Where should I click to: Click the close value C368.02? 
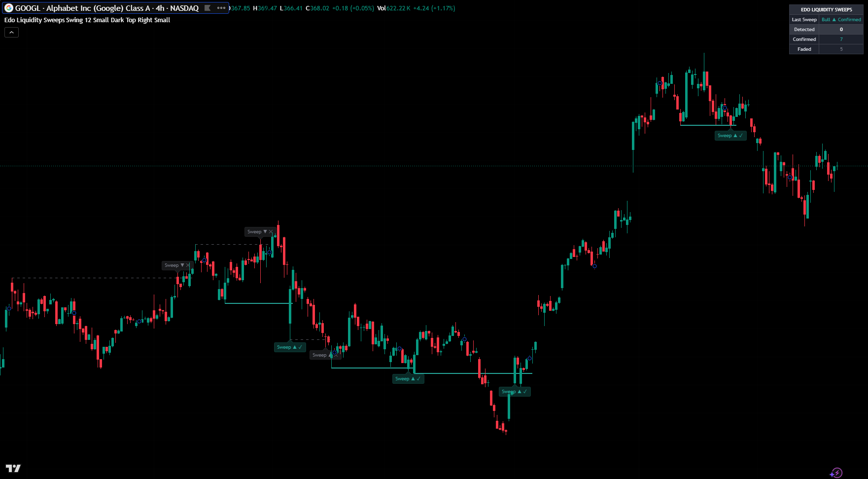pyautogui.click(x=317, y=8)
